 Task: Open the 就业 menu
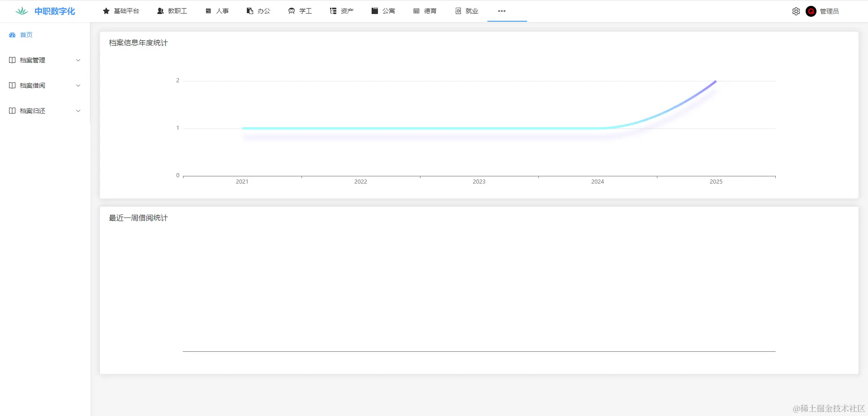coord(467,11)
